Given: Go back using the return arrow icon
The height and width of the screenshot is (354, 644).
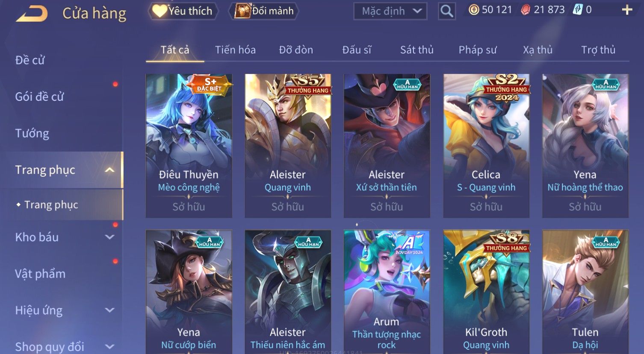Looking at the screenshot, I should 32,13.
